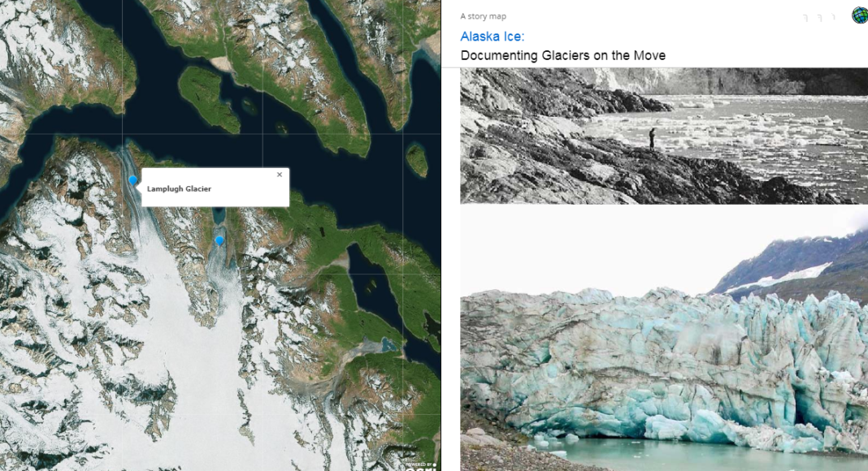The image size is (868, 471).
Task: Click the person standing in historic photo
Action: click(x=651, y=137)
